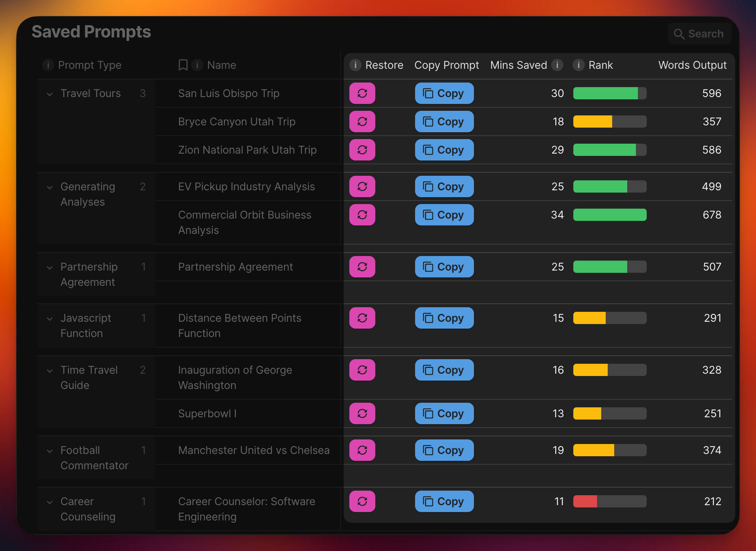Sort by Words Output column header

coord(692,65)
